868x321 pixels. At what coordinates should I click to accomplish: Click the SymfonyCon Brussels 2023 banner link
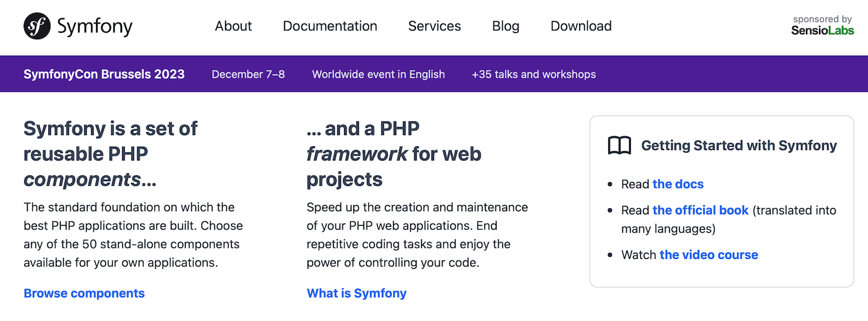coord(104,74)
